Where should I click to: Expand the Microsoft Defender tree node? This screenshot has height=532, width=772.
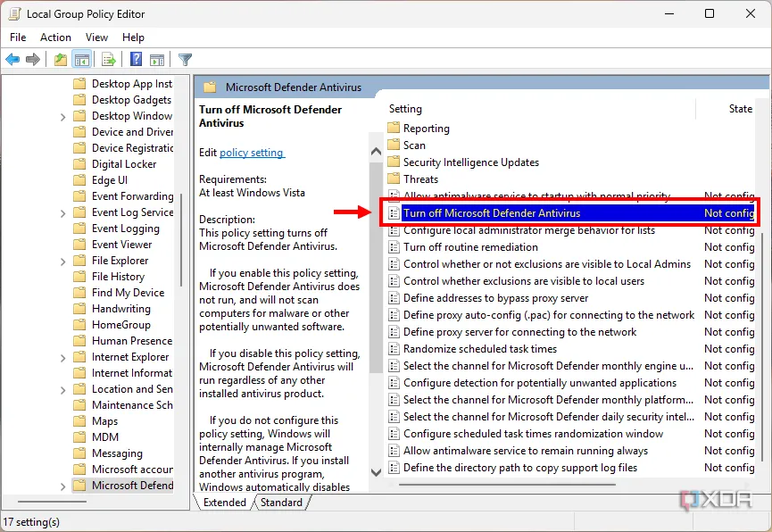click(x=62, y=486)
